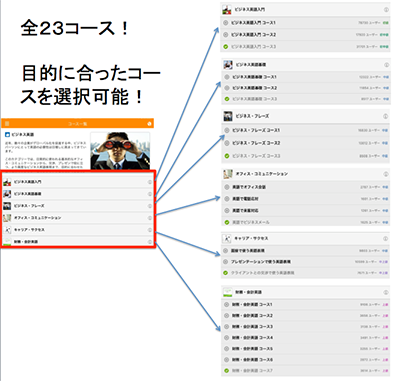Open the businessman with binoculars photo
The height and width of the screenshot is (381, 400).
[120, 151]
